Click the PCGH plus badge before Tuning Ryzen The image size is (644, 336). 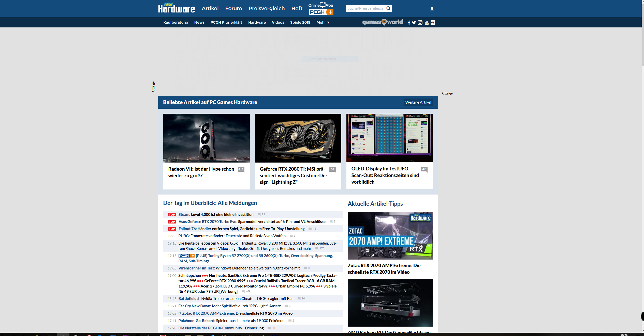(x=186, y=255)
